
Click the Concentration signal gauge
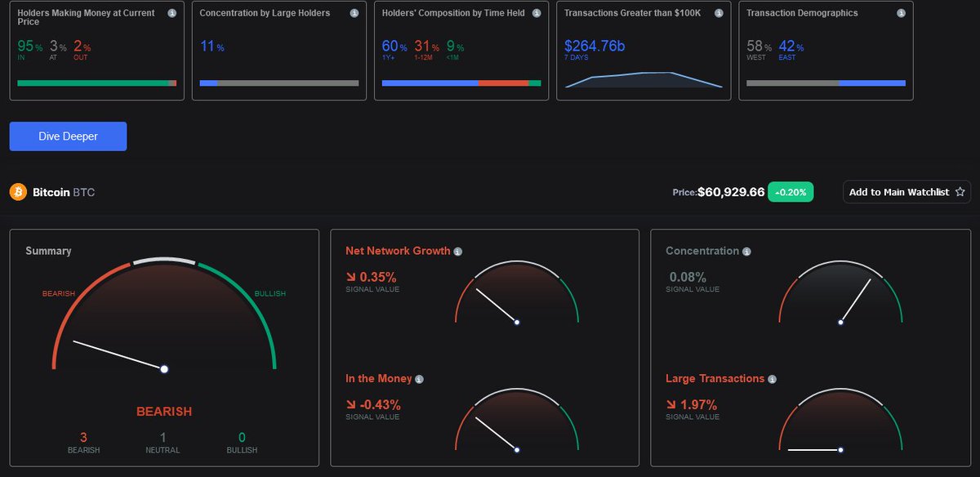[x=840, y=292]
